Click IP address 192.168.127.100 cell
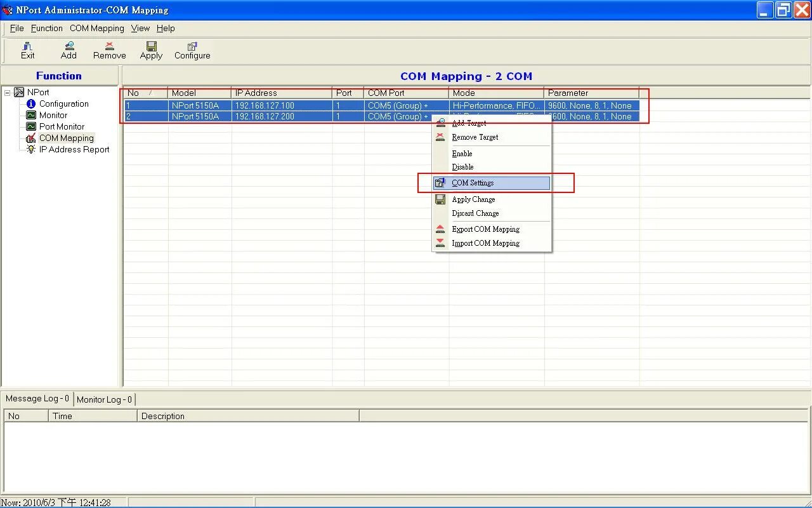This screenshot has width=812, height=508. click(282, 105)
